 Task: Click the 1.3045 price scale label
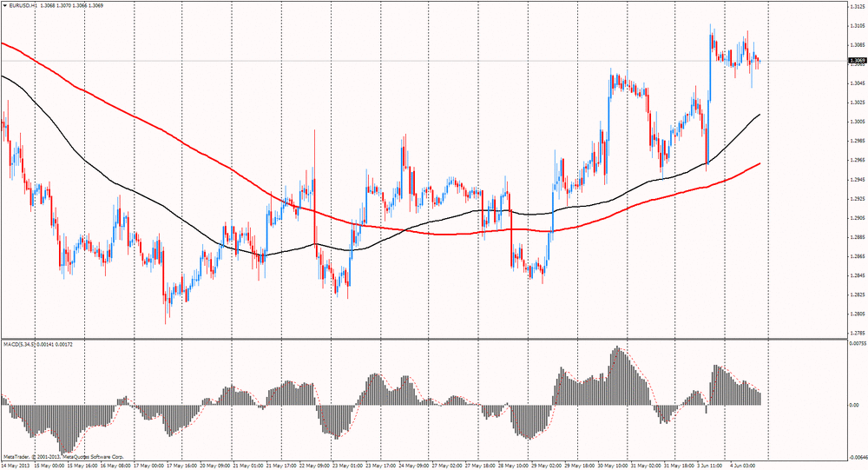(858, 83)
